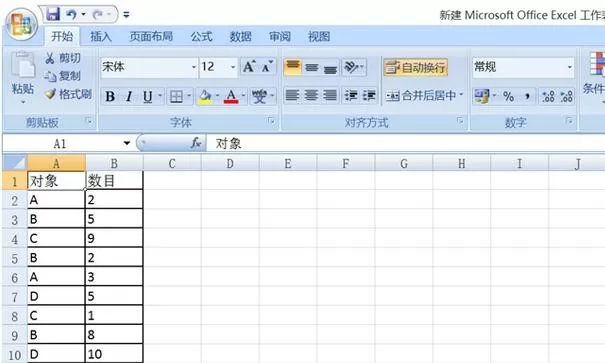Viewport: 605px width, 363px height.
Task: Increase indent icon
Action: coord(369,96)
